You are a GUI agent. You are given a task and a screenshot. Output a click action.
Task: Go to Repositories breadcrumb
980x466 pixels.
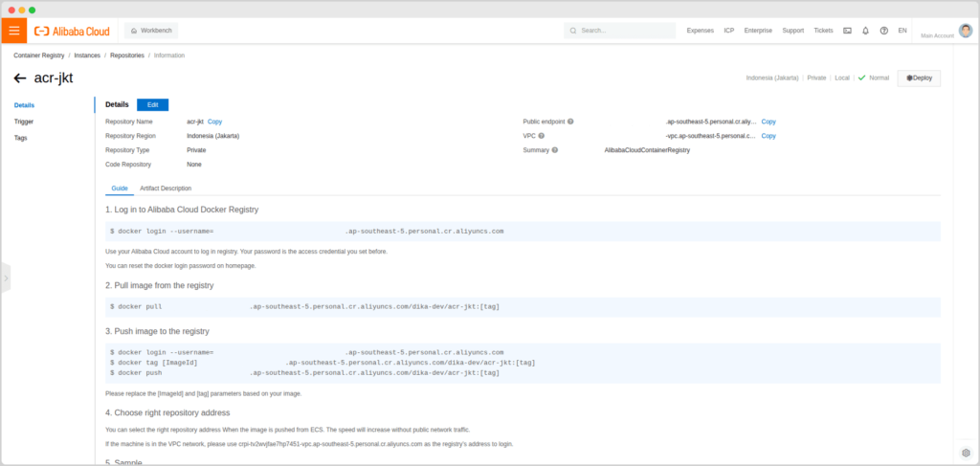[x=127, y=55]
